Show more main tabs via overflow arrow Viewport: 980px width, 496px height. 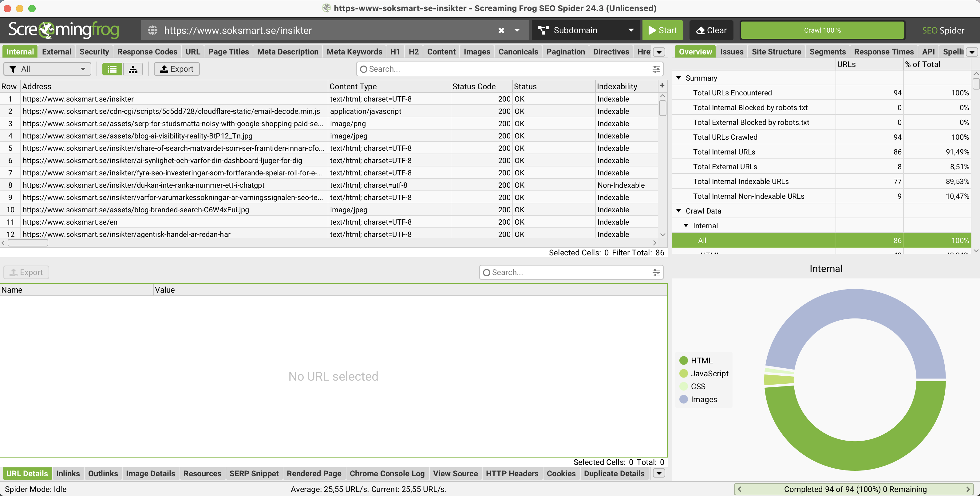(659, 52)
